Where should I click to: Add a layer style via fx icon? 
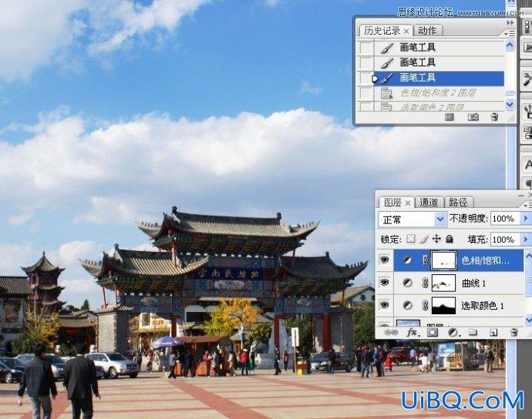(412, 333)
